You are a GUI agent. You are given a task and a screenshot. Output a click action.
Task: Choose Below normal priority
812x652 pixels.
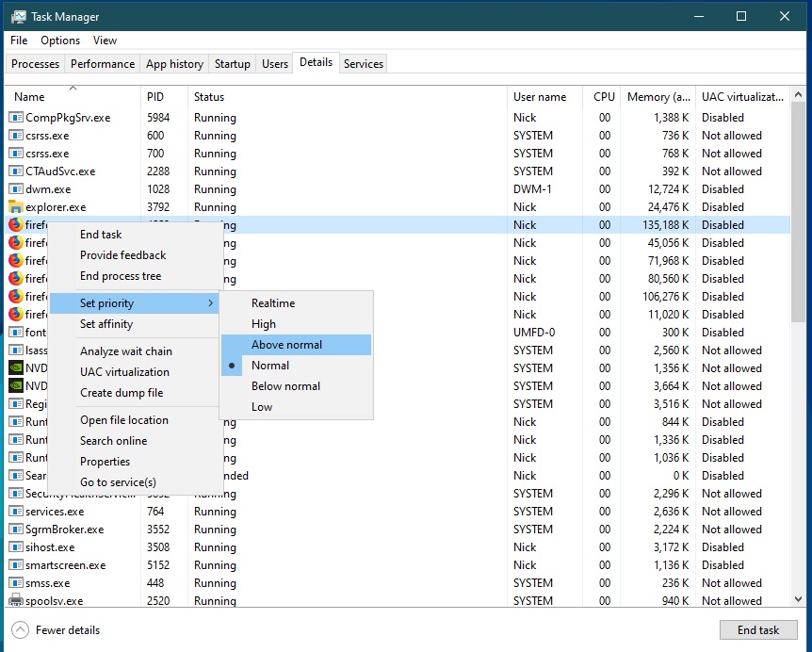tap(296, 385)
